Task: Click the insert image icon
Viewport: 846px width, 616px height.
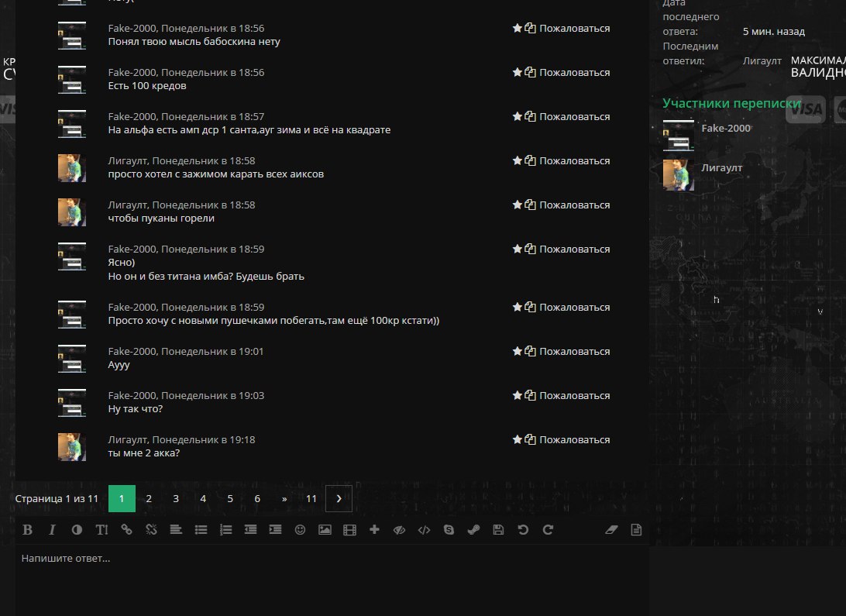Action: [x=325, y=530]
